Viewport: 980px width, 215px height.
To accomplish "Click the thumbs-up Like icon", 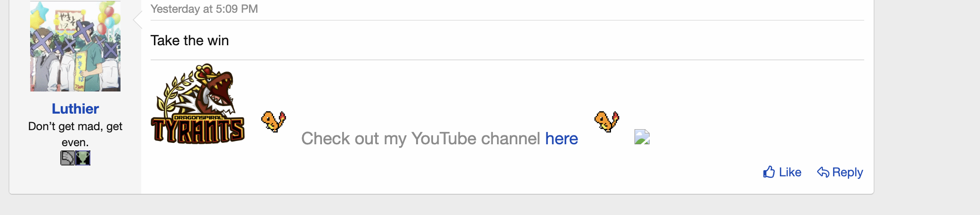I will pyautogui.click(x=769, y=172).
